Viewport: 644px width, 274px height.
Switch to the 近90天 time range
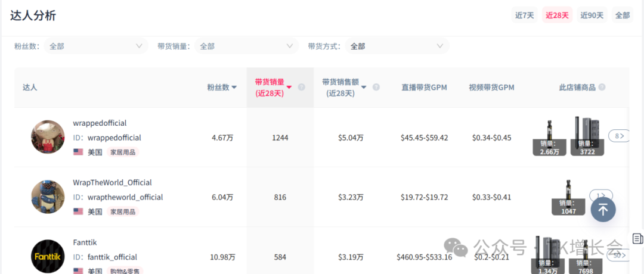tap(592, 15)
